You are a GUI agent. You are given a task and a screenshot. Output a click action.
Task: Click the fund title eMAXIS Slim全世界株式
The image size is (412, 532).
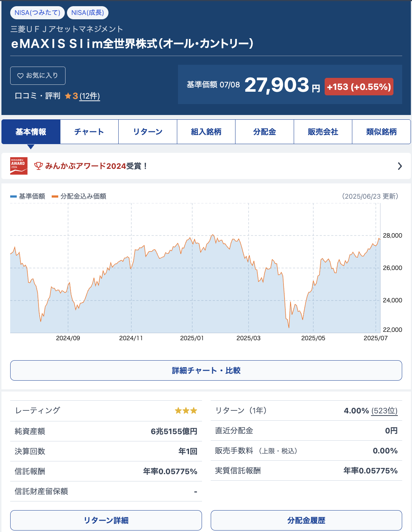(132, 44)
